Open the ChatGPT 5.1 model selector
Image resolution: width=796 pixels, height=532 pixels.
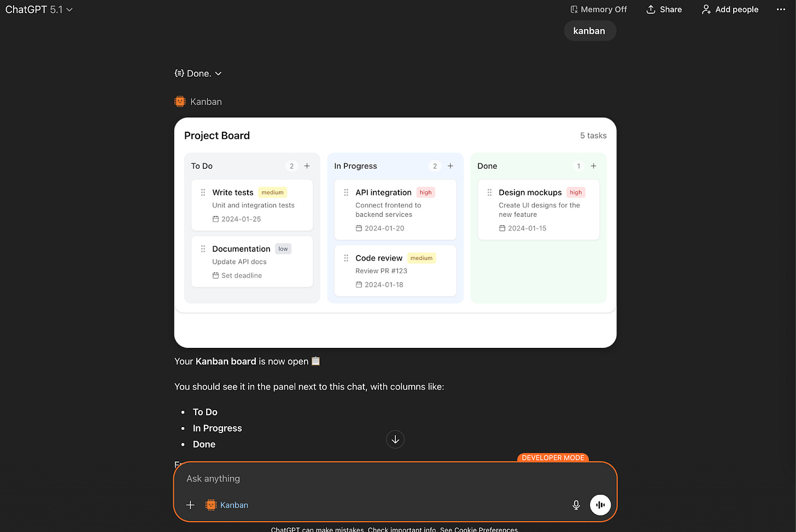[x=39, y=9]
